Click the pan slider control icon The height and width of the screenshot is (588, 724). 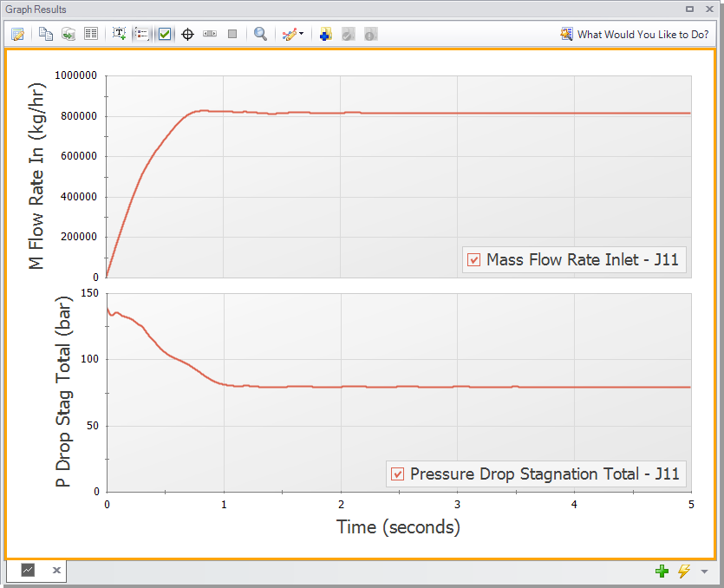209,34
